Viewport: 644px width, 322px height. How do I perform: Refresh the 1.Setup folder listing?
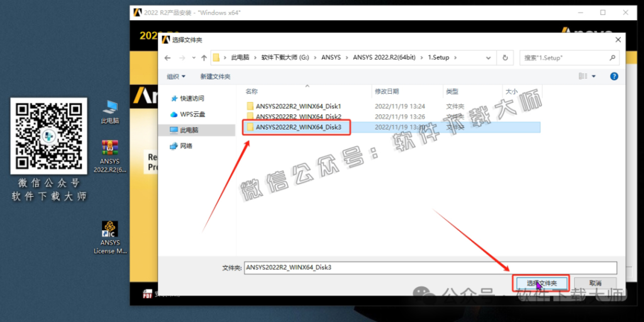point(505,58)
